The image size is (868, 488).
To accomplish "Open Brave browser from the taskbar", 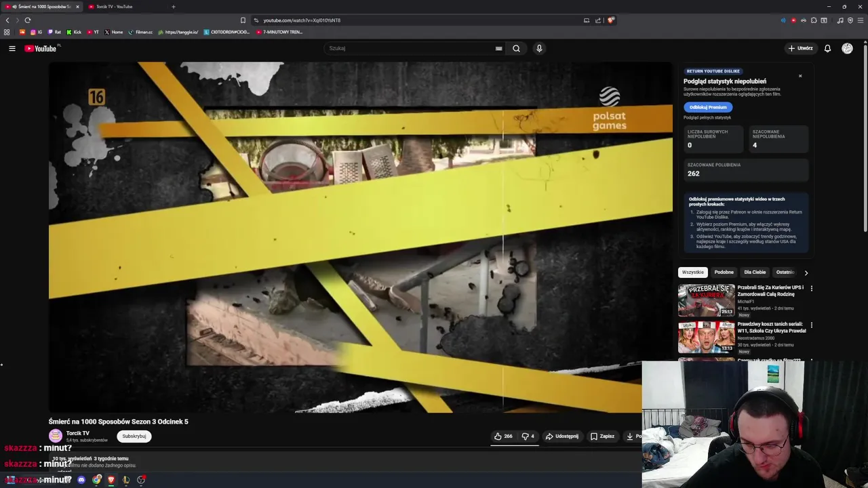I will [111, 480].
